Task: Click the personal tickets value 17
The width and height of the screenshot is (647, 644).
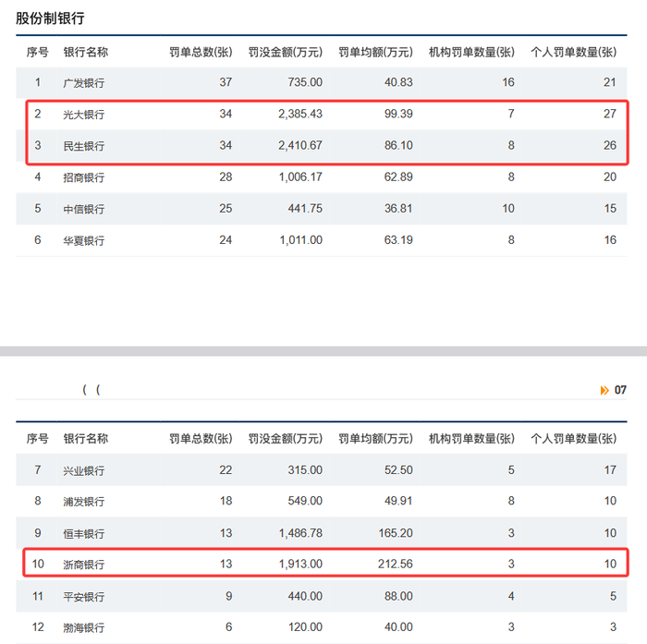Action: coord(610,470)
